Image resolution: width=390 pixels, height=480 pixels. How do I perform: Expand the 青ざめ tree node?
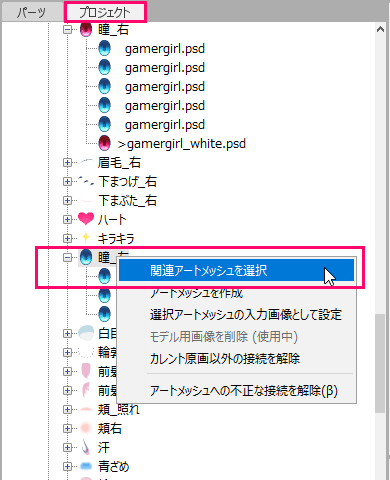pos(67,466)
